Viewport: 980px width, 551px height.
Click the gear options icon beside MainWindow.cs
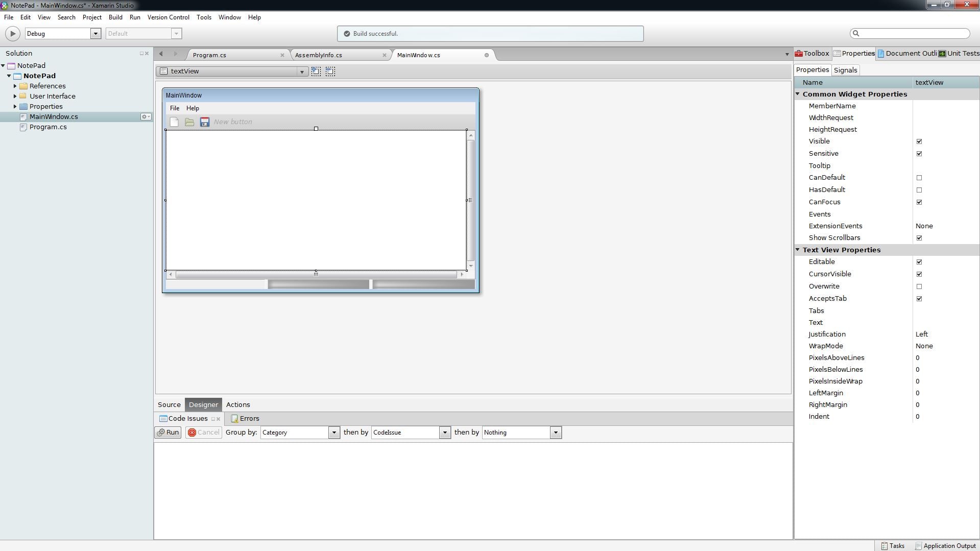(146, 117)
